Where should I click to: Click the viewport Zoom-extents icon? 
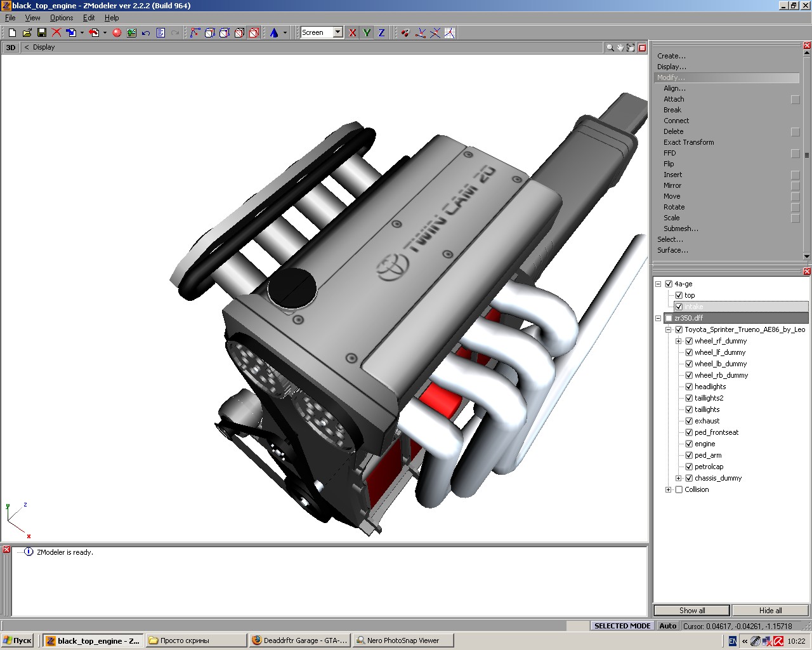click(631, 48)
